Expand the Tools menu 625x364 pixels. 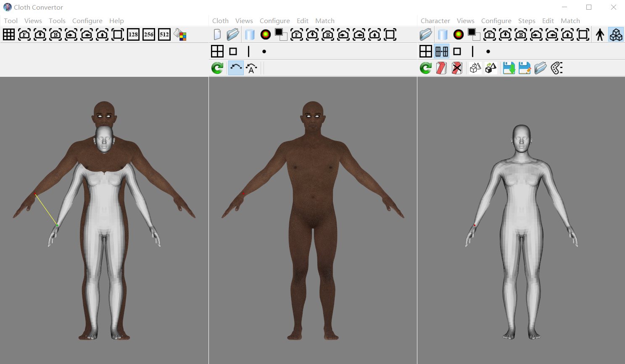(x=57, y=21)
